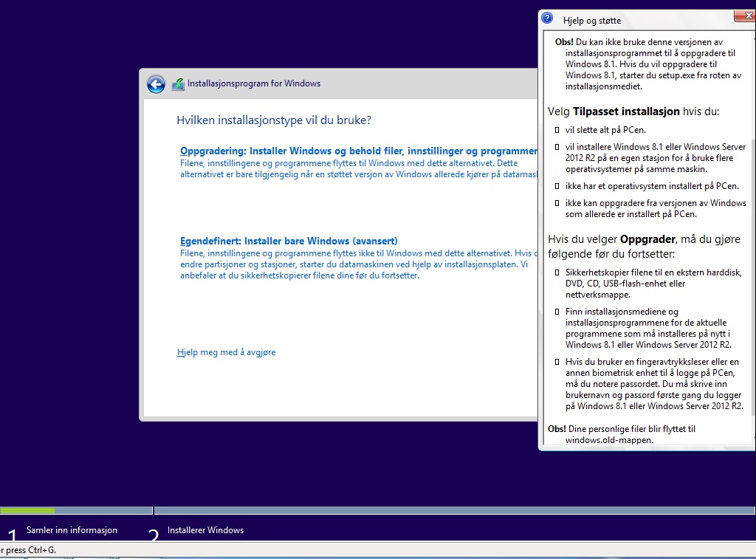Viewport: 756px width, 559px height.
Task: Click the blue back arrow button
Action: tap(156, 84)
